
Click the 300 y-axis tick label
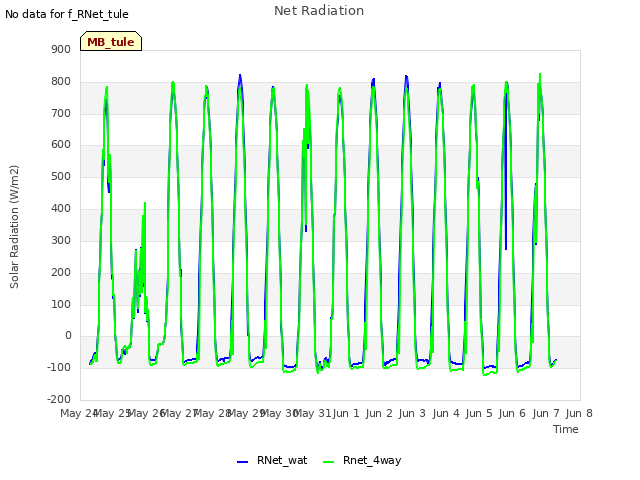click(x=61, y=240)
